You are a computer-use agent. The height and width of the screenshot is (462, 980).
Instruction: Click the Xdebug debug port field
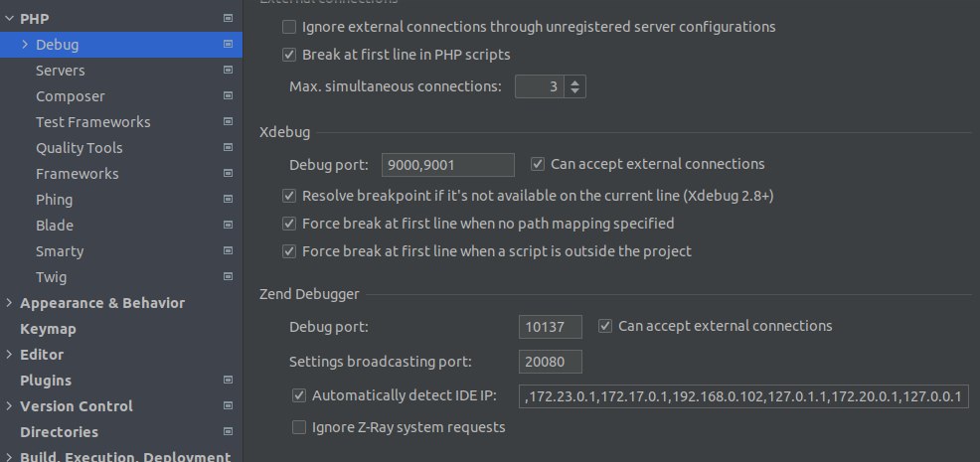click(x=447, y=165)
